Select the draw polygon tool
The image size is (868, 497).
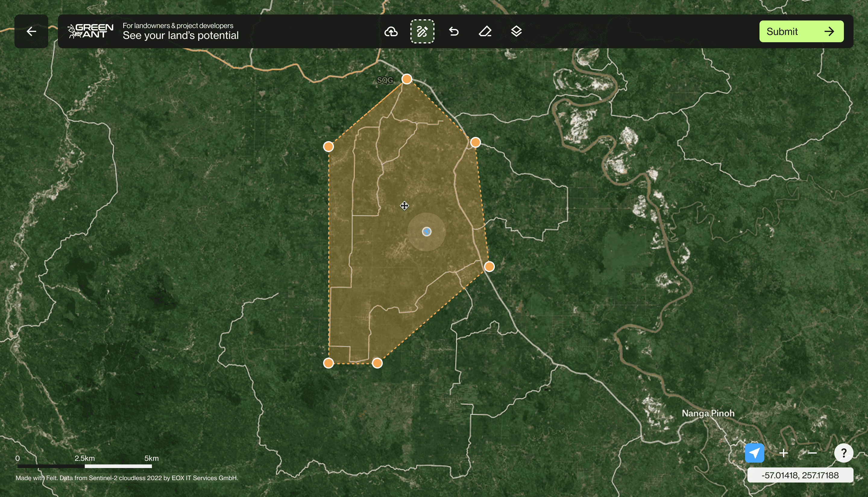click(x=422, y=31)
